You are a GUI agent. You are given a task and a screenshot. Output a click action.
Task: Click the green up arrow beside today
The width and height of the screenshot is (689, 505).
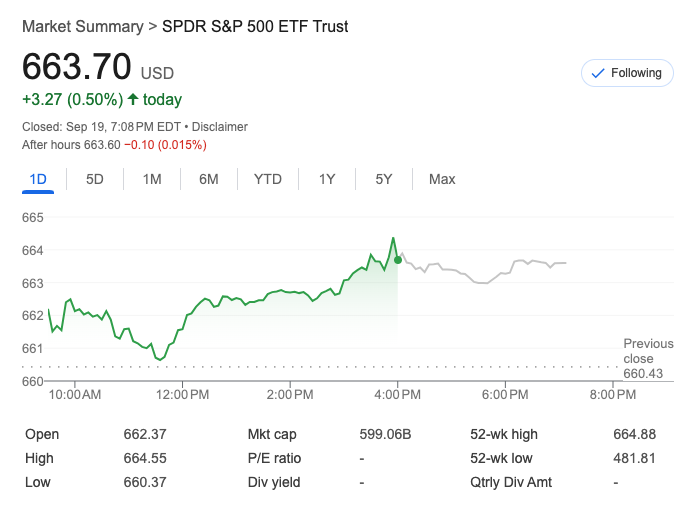[132, 100]
